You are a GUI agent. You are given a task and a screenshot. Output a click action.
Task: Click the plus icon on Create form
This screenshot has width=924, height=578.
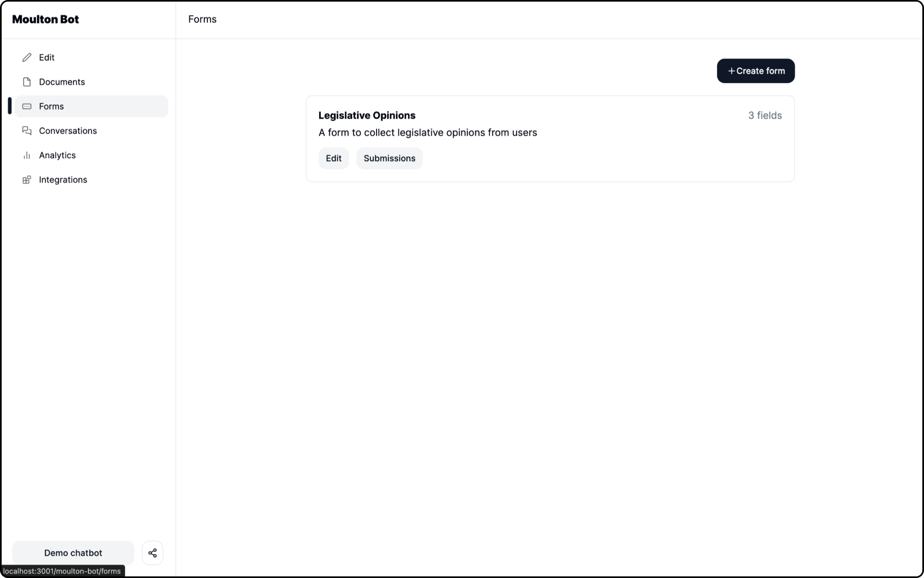(732, 71)
